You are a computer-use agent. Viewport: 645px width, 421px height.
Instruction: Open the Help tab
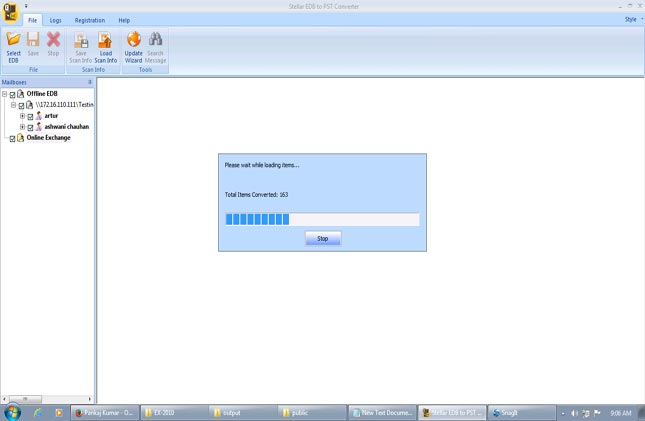[x=124, y=20]
